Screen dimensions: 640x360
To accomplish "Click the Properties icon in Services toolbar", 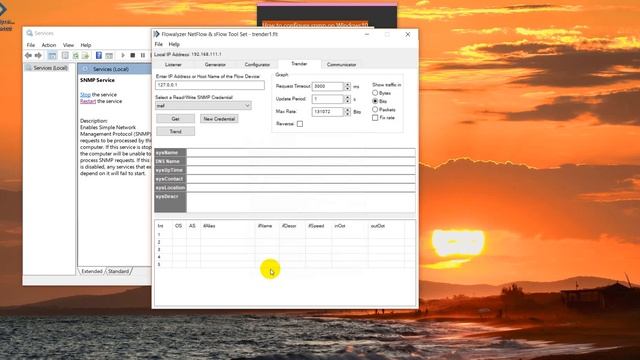I will 65,55.
